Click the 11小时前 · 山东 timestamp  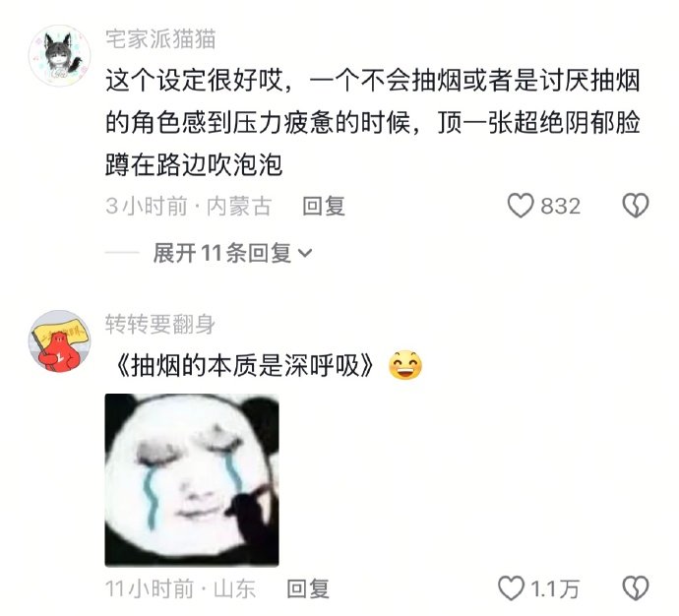(x=181, y=589)
